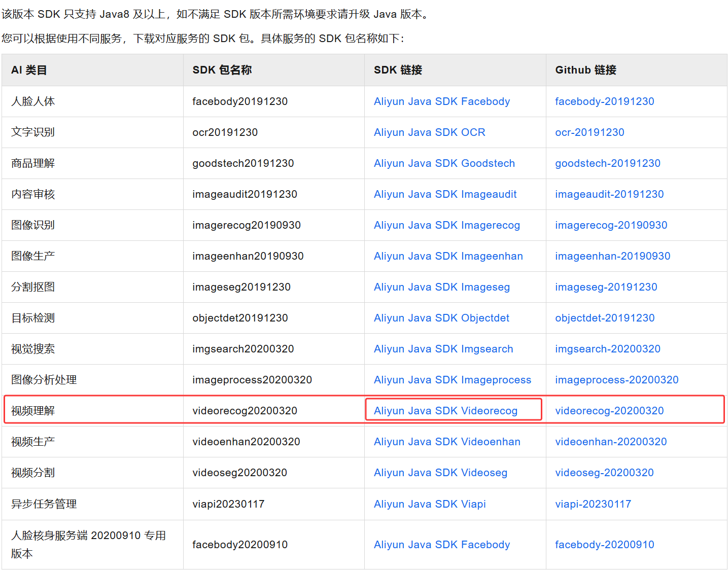This screenshot has width=728, height=570.
Task: Visit the imgsearch-20200320 Github link
Action: (x=608, y=349)
